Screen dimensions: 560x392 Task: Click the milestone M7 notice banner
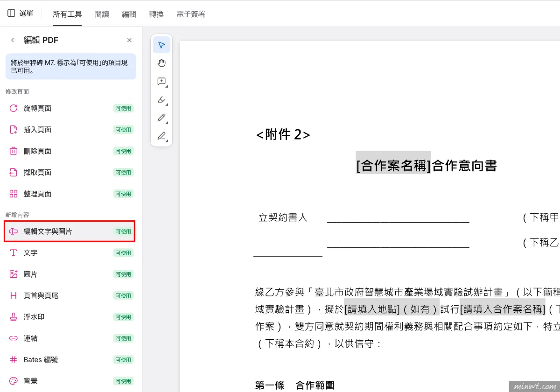point(71,66)
